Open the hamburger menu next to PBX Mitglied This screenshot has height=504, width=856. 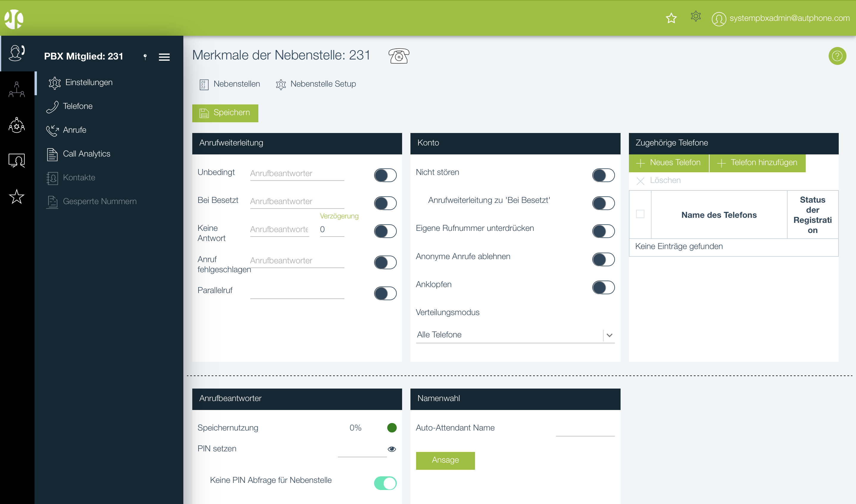click(x=164, y=57)
